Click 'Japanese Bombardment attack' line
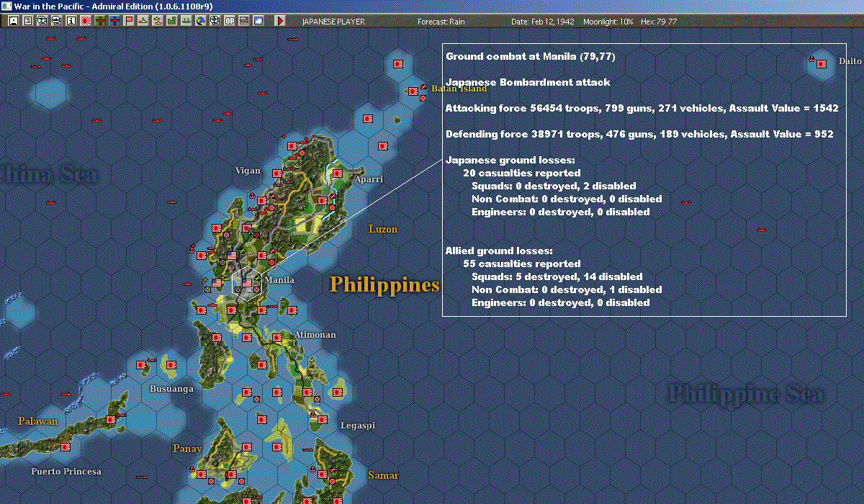The image size is (864, 504). coord(528,82)
